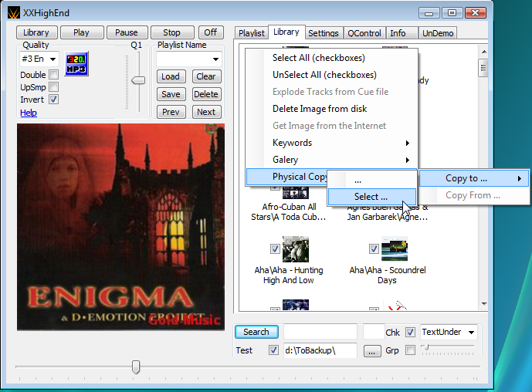Toggle the Test checkbox
The width and height of the screenshot is (532, 392).
point(273,350)
